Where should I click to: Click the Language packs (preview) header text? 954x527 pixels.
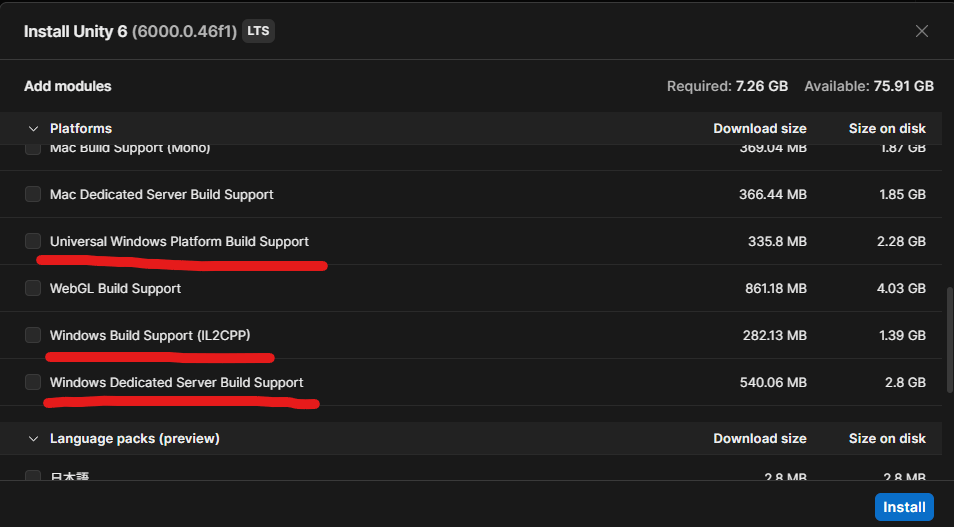134,439
